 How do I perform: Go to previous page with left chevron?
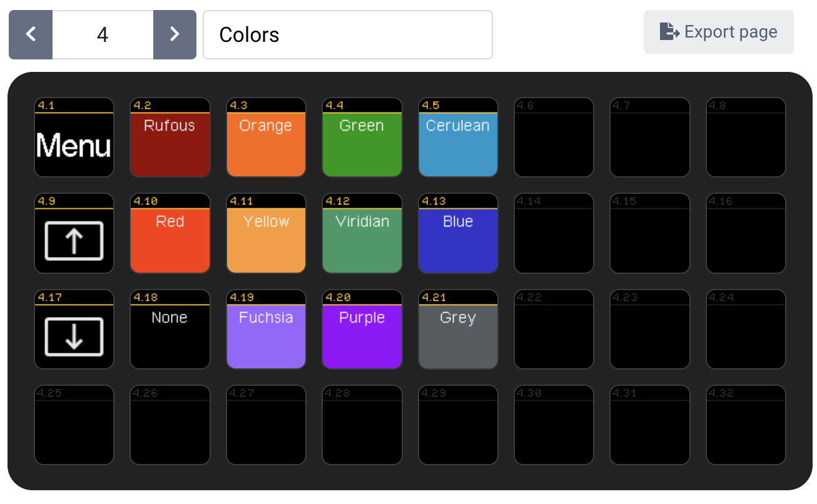click(31, 34)
